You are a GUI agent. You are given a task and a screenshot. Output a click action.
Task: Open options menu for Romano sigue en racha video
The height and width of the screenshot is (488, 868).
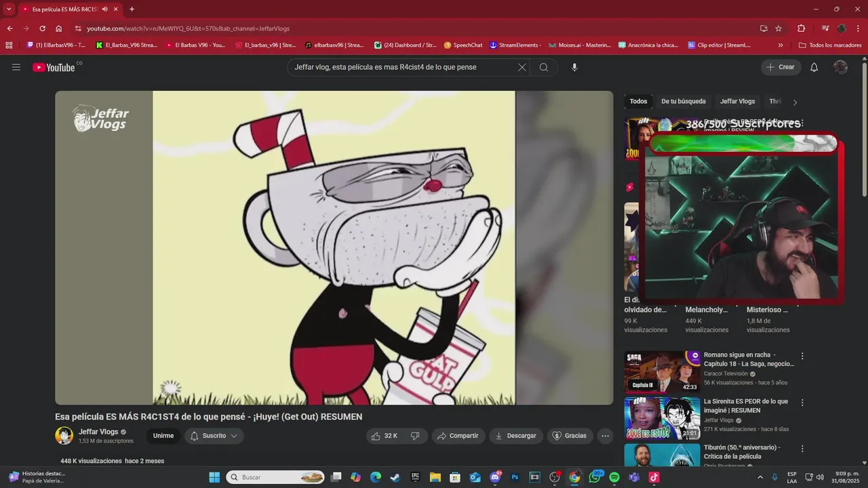pyautogui.click(x=802, y=356)
